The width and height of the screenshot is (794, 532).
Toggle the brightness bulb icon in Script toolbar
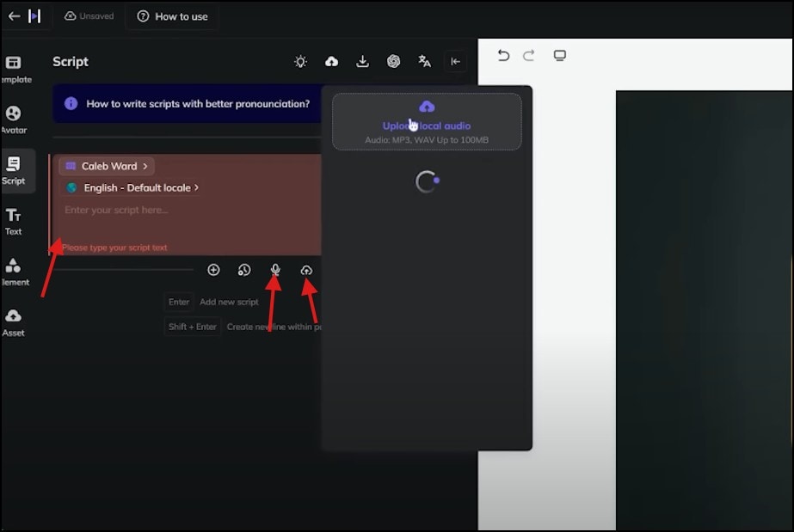(x=300, y=61)
